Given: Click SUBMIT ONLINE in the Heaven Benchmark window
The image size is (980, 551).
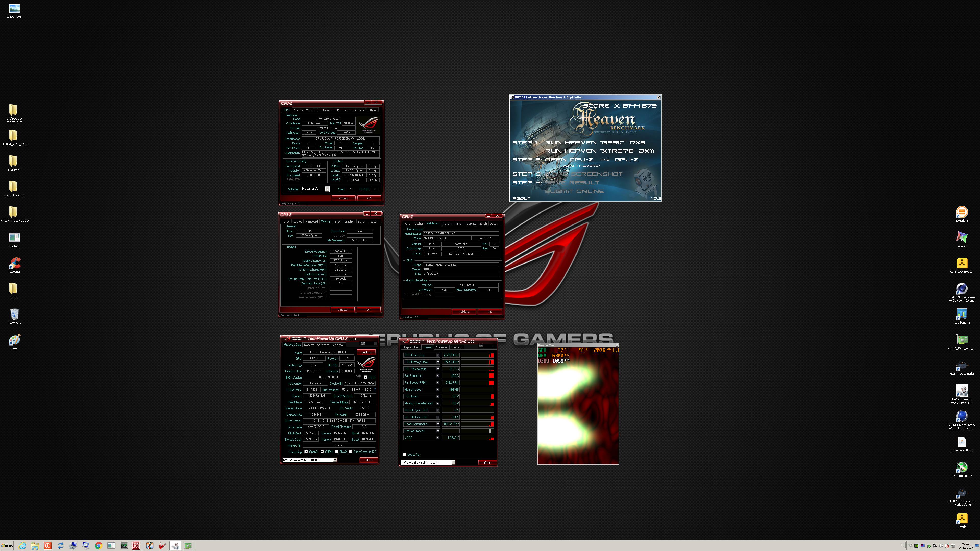Looking at the screenshot, I should pyautogui.click(x=574, y=191).
